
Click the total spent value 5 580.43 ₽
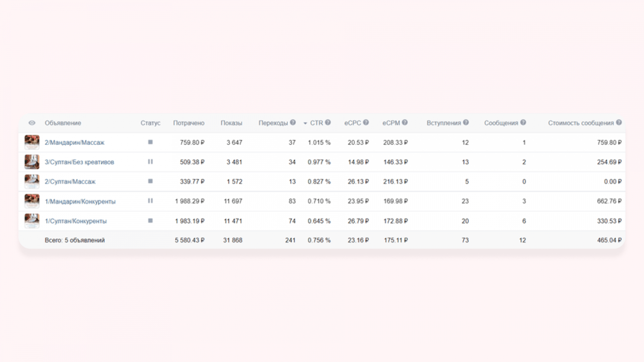click(x=190, y=241)
